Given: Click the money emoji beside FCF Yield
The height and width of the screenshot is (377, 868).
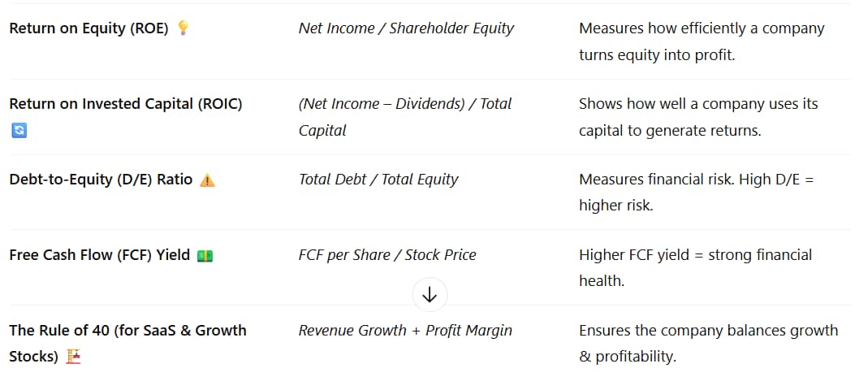Looking at the screenshot, I should (x=205, y=256).
